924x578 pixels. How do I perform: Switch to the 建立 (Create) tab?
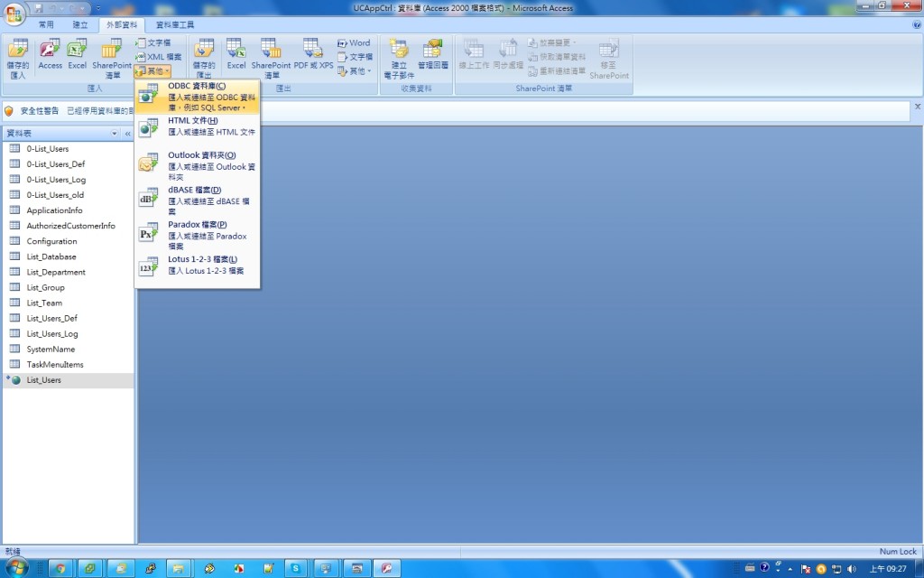[x=80, y=24]
